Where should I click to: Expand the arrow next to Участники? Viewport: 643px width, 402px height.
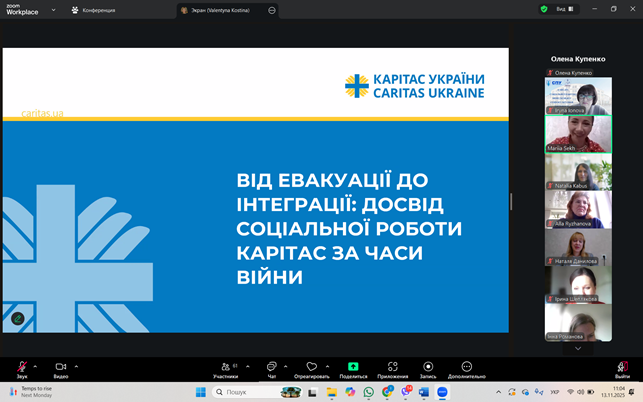click(245, 366)
